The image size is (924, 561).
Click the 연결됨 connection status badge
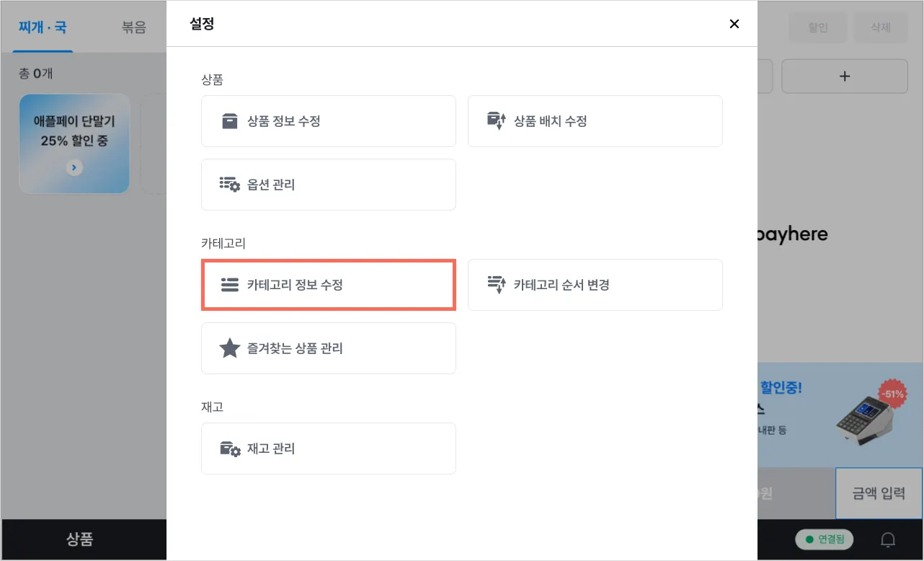824,539
